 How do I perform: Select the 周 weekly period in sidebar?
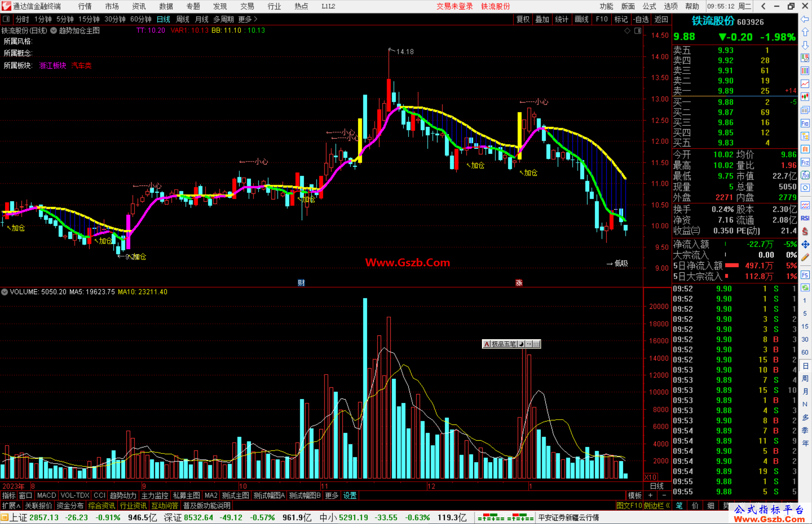[x=805, y=379]
